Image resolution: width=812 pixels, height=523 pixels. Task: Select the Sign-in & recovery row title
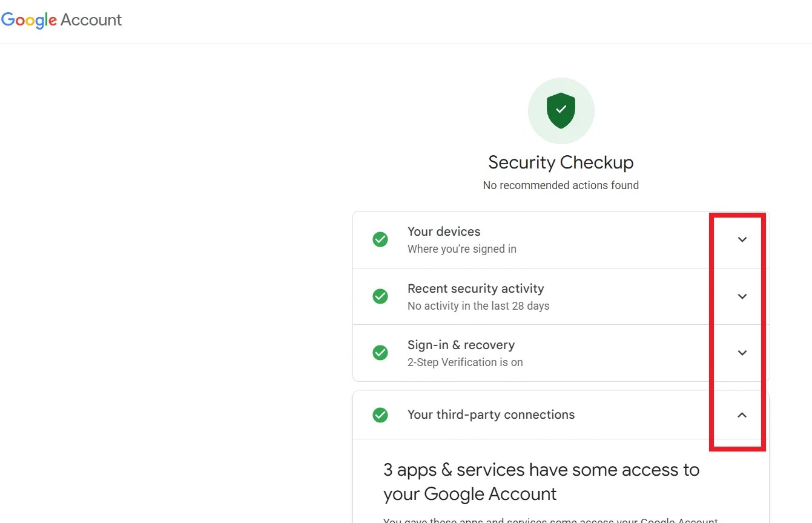(461, 345)
